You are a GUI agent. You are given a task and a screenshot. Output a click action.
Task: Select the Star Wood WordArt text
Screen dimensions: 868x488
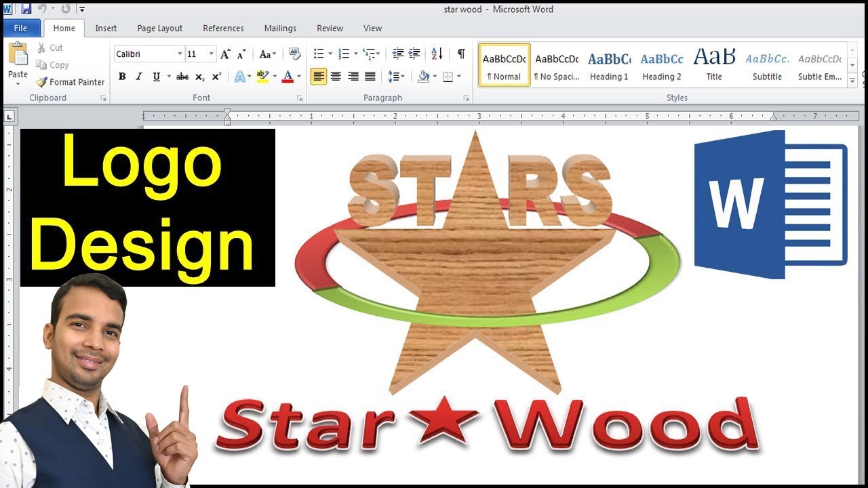[x=486, y=426]
